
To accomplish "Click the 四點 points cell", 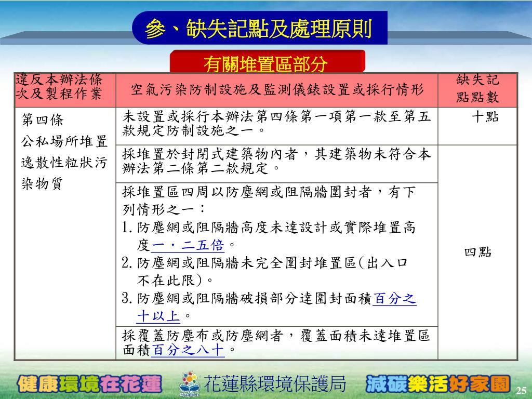I will pos(478,252).
